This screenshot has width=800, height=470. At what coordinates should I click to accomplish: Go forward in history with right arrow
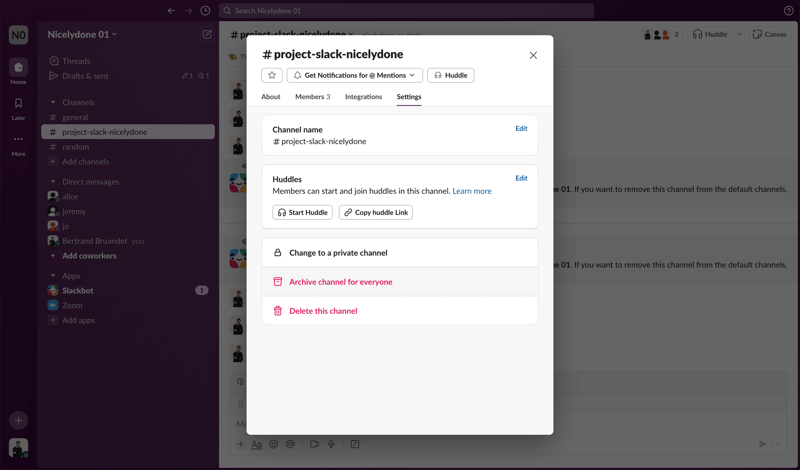coord(188,11)
